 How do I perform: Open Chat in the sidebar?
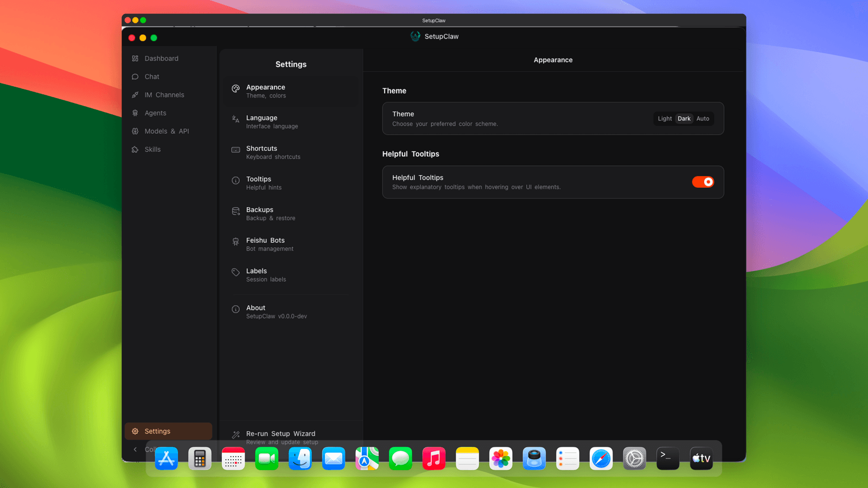(x=168, y=76)
